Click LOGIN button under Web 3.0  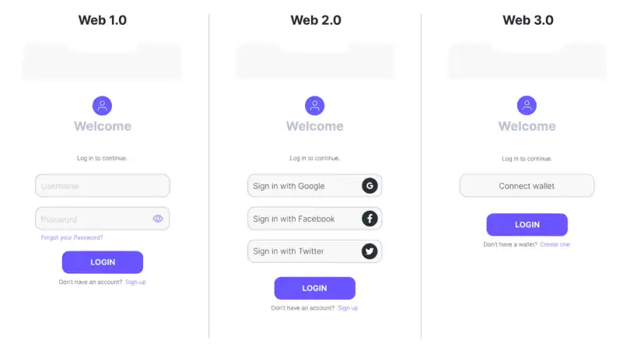pyautogui.click(x=527, y=225)
